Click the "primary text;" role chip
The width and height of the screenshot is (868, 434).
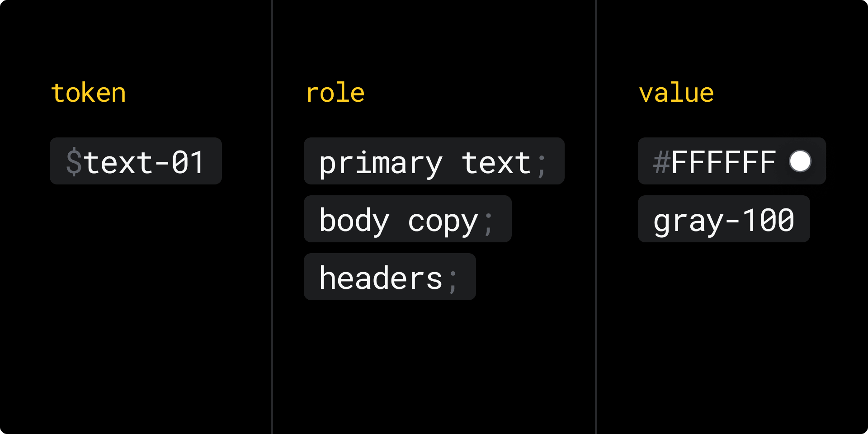[434, 161]
